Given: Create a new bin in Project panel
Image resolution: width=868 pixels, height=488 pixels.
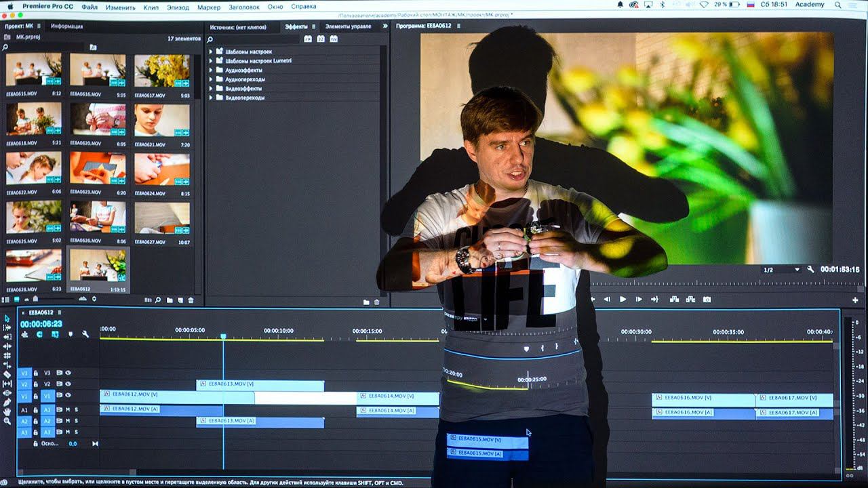Looking at the screenshot, I should (x=170, y=300).
